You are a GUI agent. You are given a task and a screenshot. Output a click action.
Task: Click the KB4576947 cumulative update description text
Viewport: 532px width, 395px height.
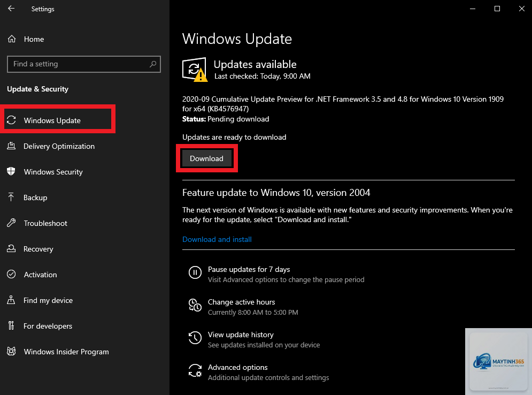tap(343, 104)
